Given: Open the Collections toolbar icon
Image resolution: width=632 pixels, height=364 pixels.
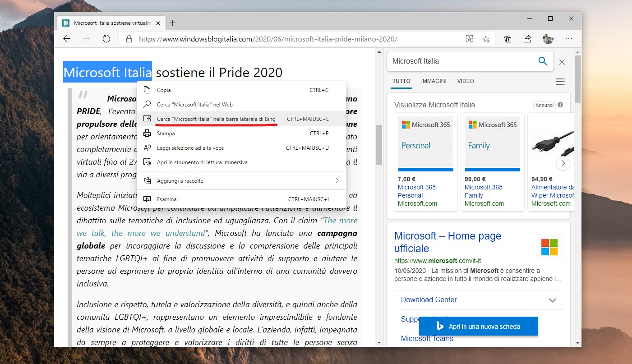Looking at the screenshot, I should click(508, 39).
